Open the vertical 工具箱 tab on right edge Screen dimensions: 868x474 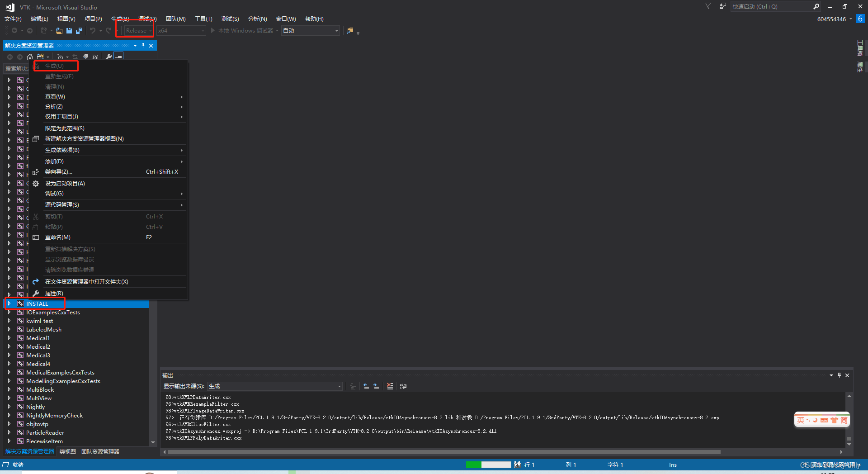pyautogui.click(x=860, y=48)
